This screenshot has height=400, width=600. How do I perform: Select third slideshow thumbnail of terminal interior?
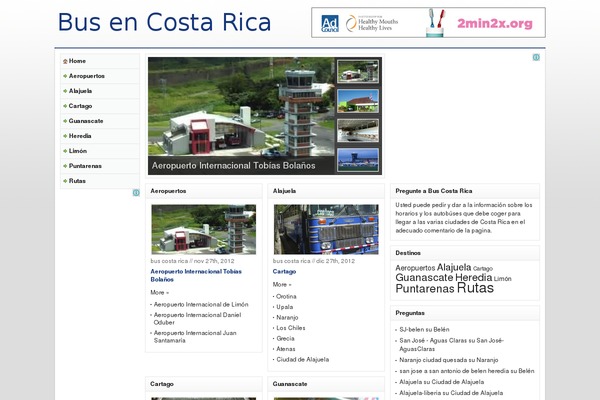[358, 131]
